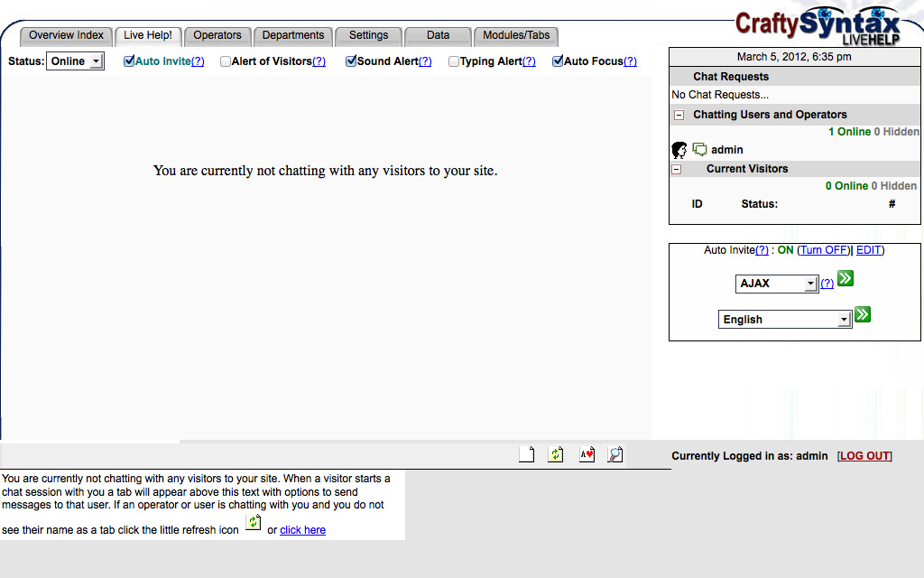Collapse the Chatting Users and Operators section

[679, 115]
